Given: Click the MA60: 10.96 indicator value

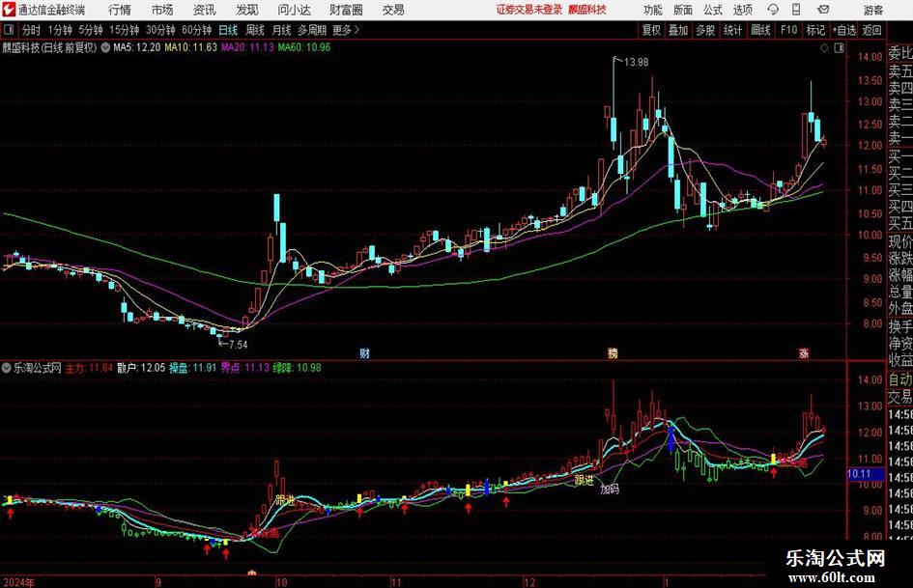Looking at the screenshot, I should (x=304, y=47).
